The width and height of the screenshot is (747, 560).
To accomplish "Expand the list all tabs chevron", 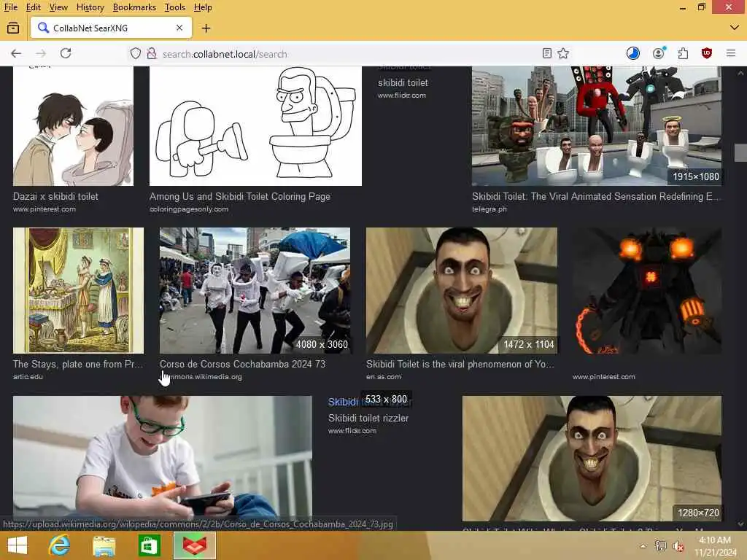I will (x=734, y=28).
